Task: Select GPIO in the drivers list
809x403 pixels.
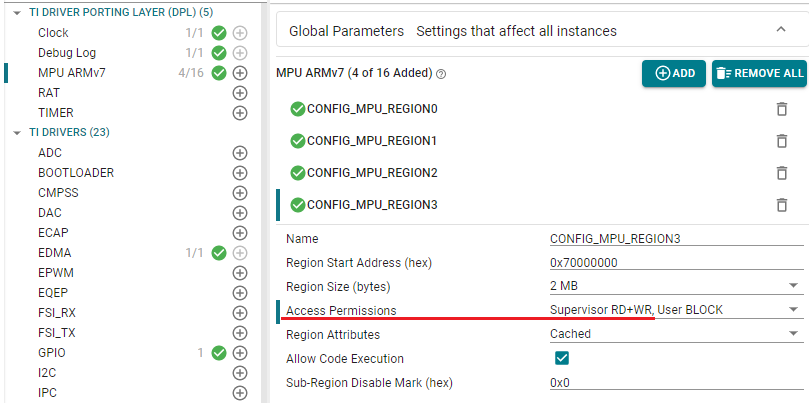Action: tap(52, 353)
